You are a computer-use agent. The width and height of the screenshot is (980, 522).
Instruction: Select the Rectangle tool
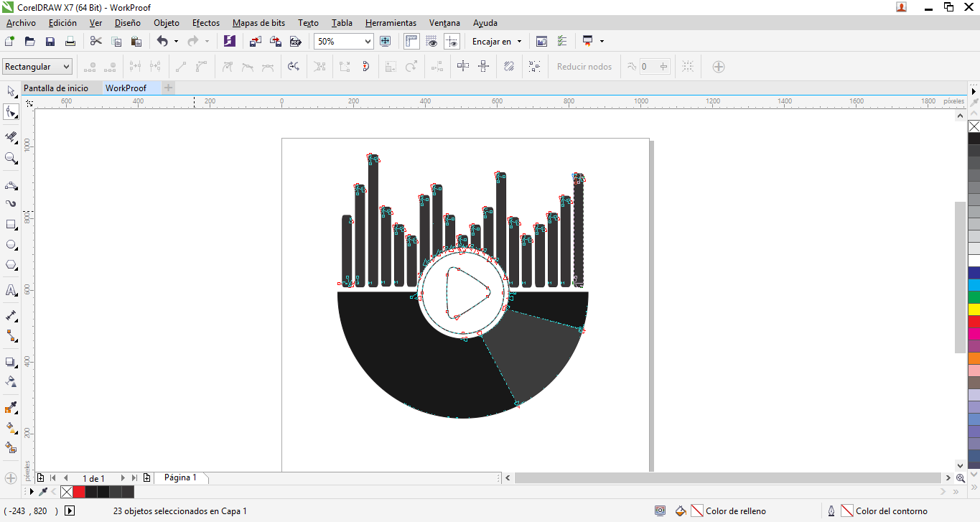coord(11,225)
